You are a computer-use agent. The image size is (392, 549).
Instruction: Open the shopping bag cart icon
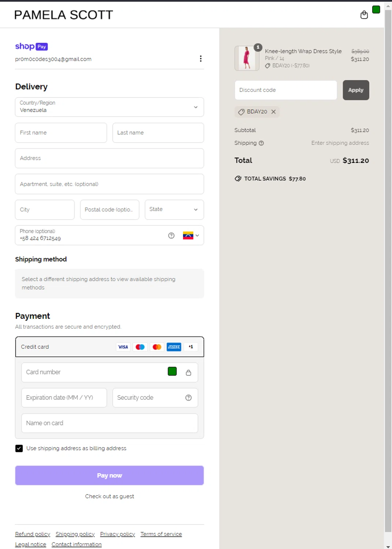pos(364,15)
